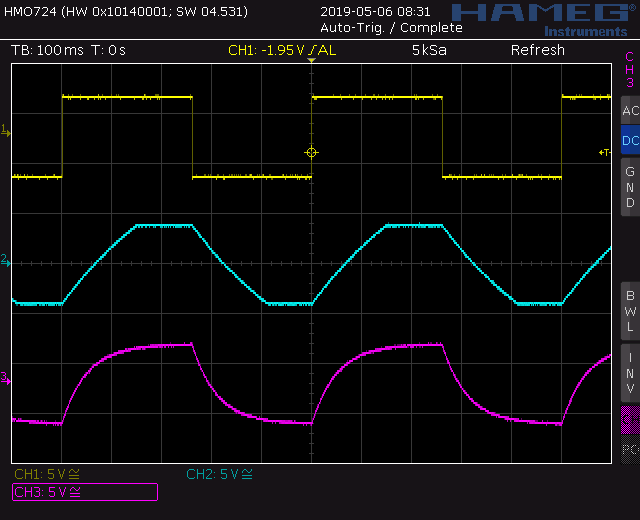The image size is (640, 520).
Task: Click the yellow trigger position marker at top
Action: 311,62
